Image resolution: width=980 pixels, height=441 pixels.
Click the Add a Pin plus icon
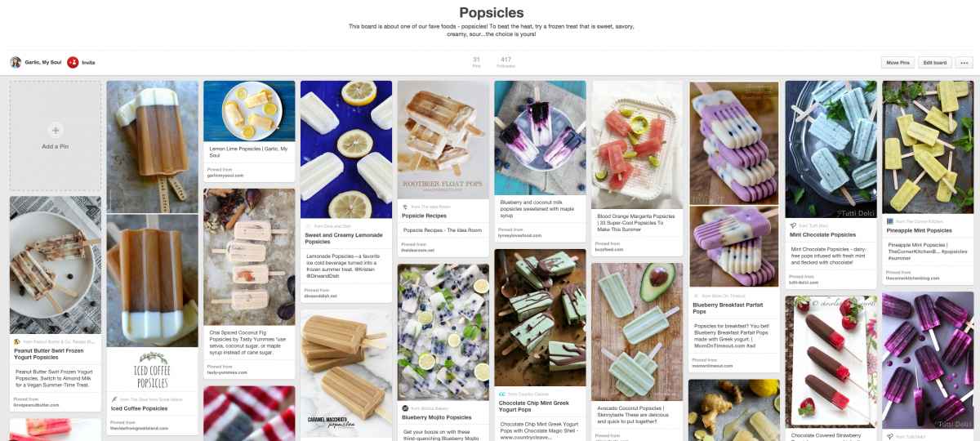coord(56,130)
